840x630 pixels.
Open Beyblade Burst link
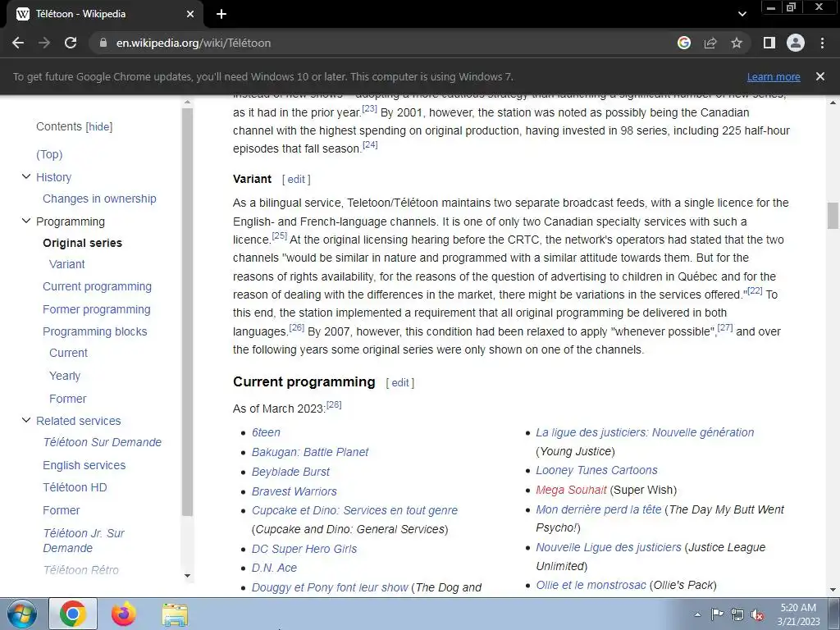(291, 472)
